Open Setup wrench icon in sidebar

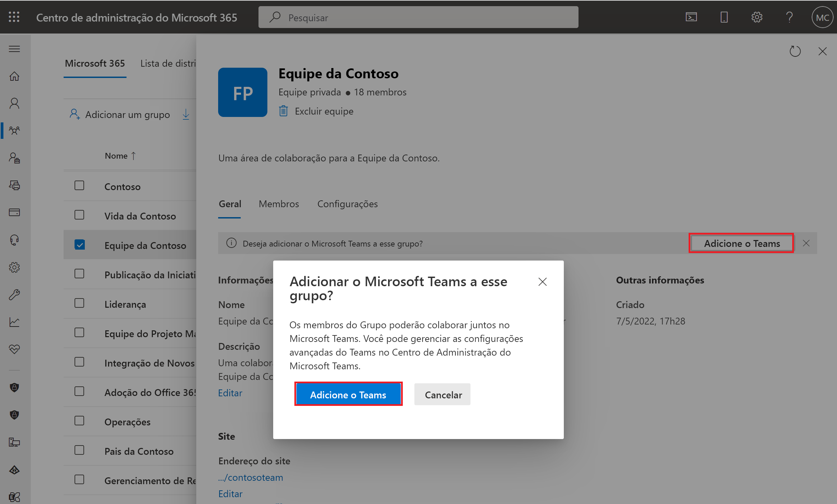coord(14,294)
